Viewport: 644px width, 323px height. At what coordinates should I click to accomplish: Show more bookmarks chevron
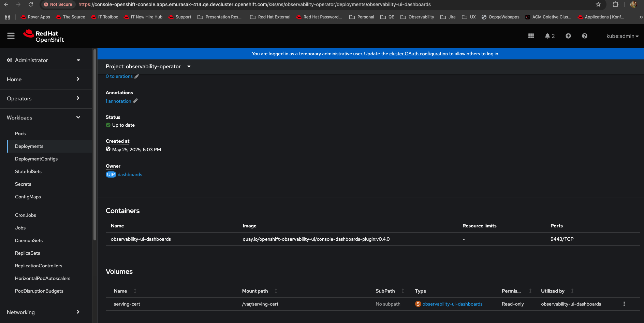click(x=641, y=17)
